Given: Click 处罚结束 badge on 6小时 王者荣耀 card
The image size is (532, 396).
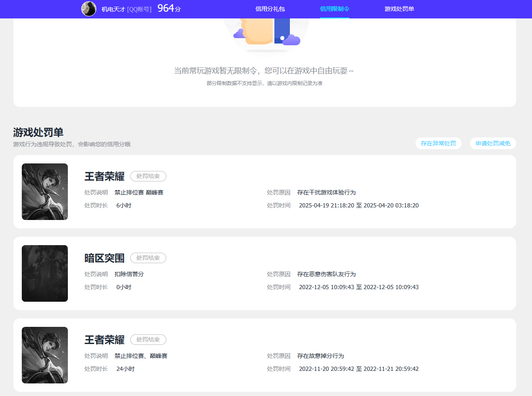Looking at the screenshot, I should [x=148, y=176].
